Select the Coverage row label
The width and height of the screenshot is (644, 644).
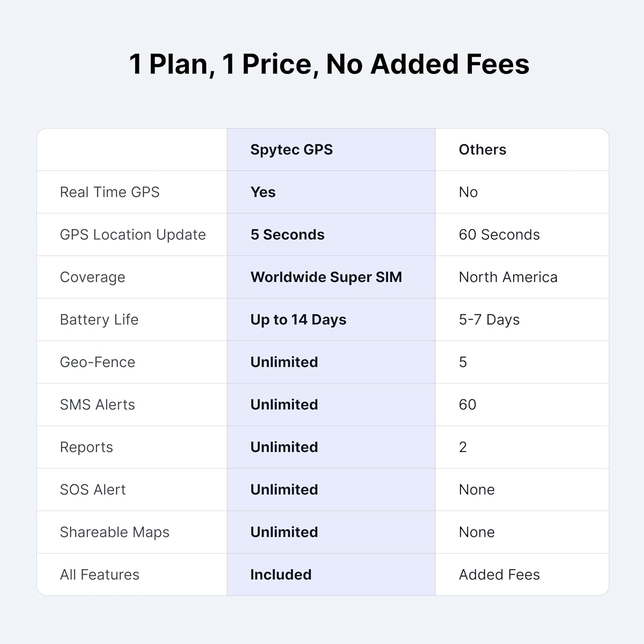[92, 277]
